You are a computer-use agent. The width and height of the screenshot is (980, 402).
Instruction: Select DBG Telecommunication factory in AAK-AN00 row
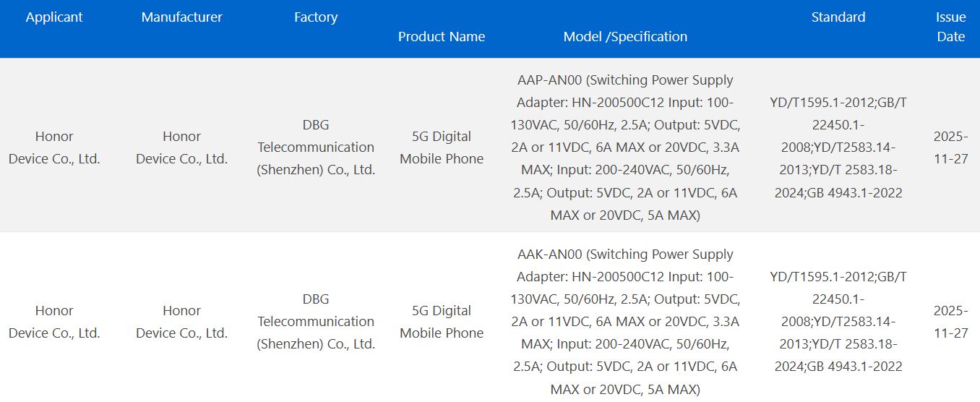[x=316, y=322]
